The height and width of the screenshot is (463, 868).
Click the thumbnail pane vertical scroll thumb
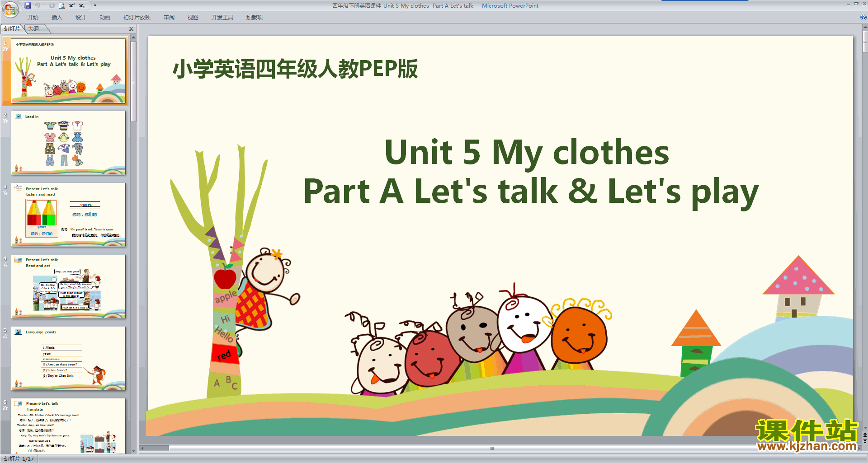[133, 82]
